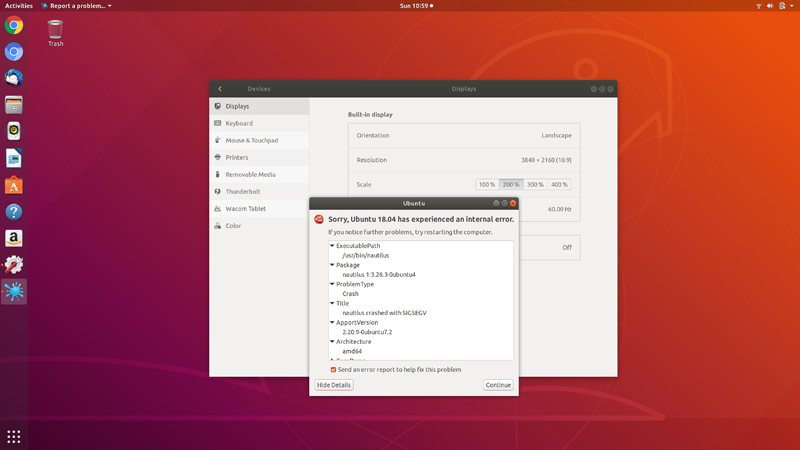Open Activities overview
800x450 pixels.
click(19, 6)
